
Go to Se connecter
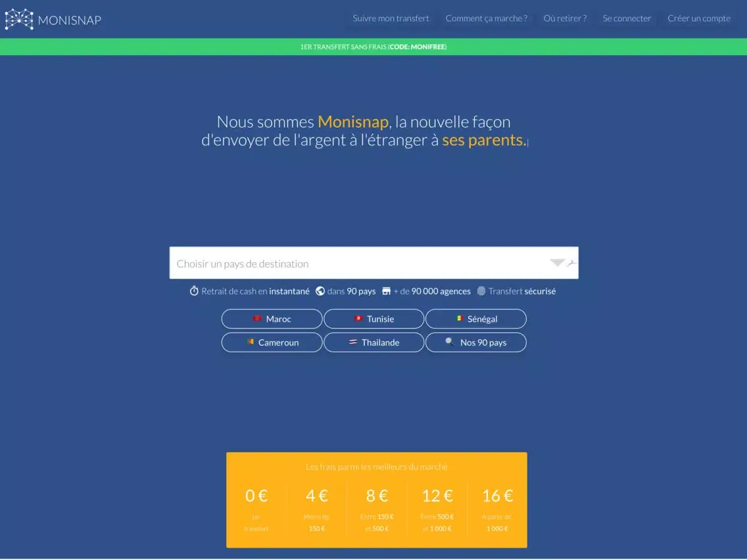(x=627, y=18)
